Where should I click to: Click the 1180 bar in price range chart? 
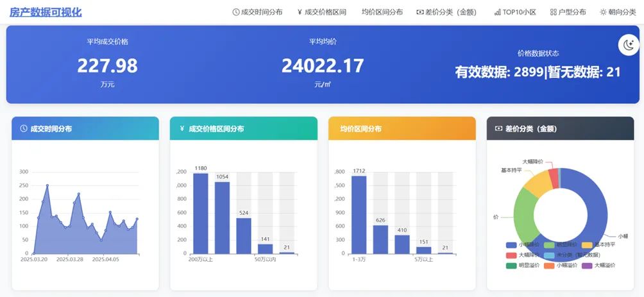tap(201, 213)
